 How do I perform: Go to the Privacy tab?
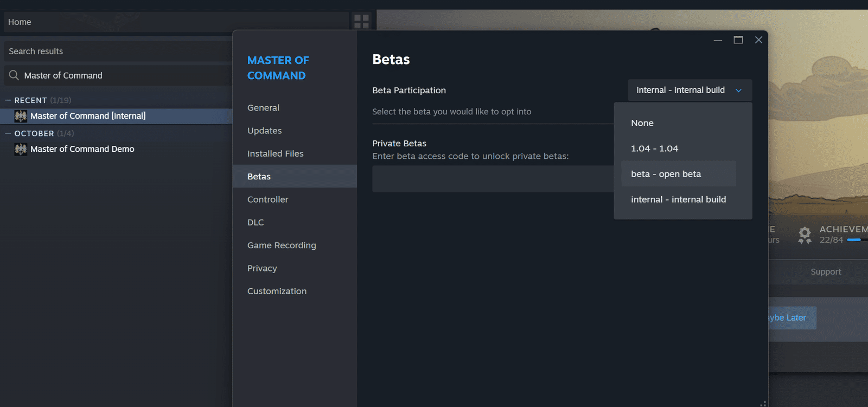(x=295, y=268)
